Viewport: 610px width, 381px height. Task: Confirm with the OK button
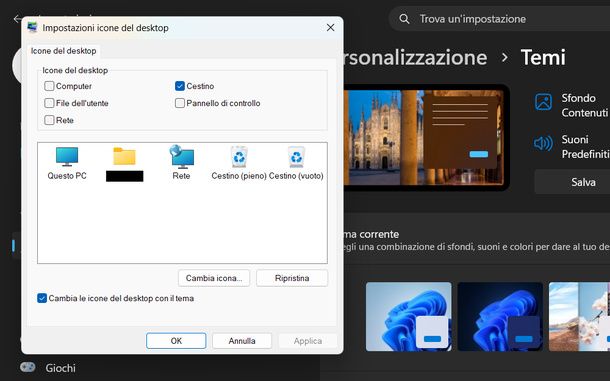[176, 341]
